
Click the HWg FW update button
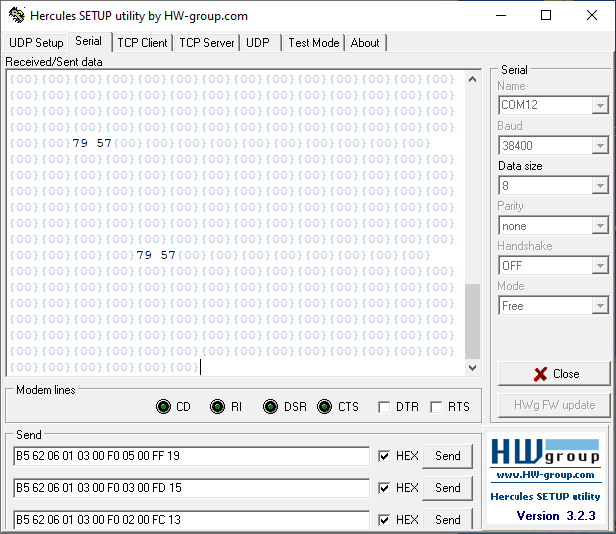[554, 405]
